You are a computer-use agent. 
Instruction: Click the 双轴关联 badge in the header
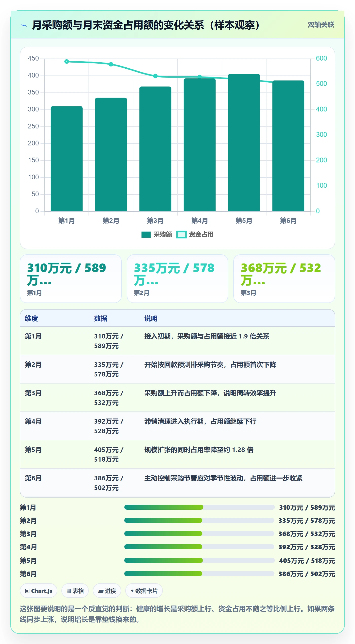[321, 25]
